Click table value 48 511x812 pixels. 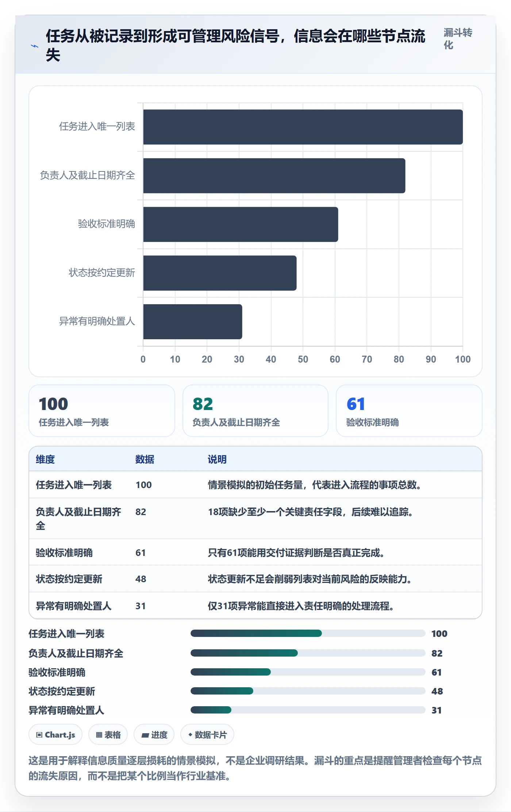click(141, 579)
